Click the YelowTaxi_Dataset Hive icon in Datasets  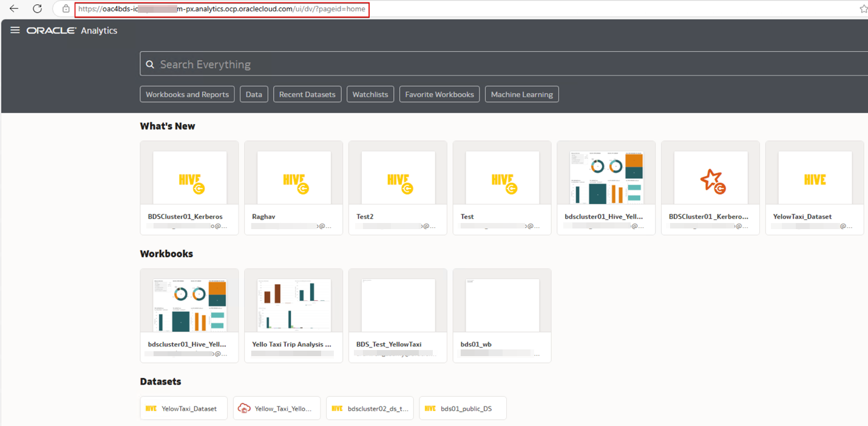tap(151, 408)
